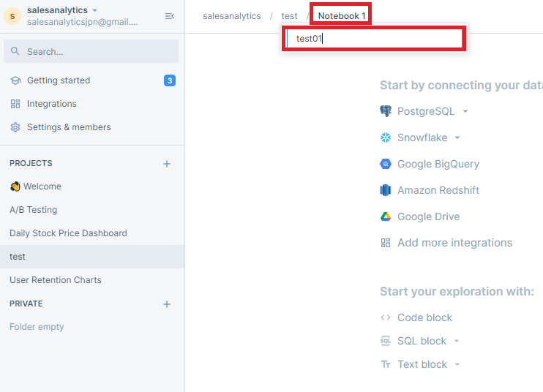Open the PostgreSQL dropdown arrow
This screenshot has width=543, height=392.
[x=465, y=112]
